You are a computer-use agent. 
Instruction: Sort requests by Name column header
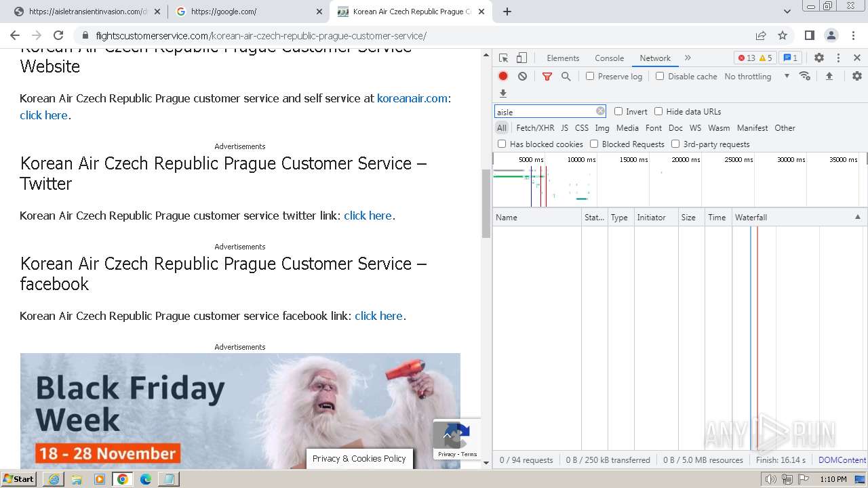click(536, 217)
